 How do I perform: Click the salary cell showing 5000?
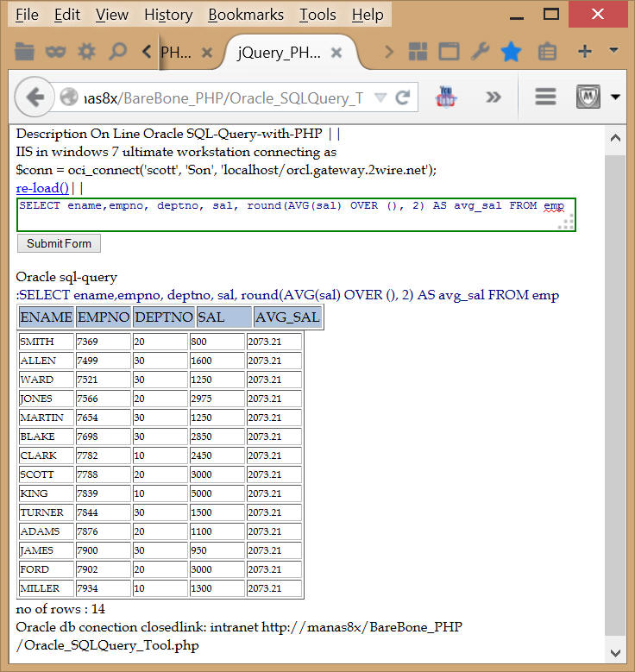(x=217, y=493)
